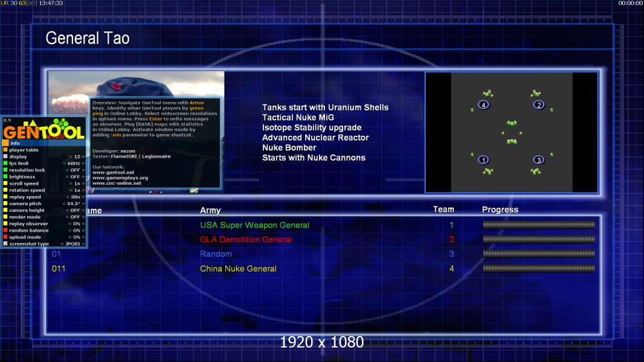The height and width of the screenshot is (362, 644).
Task: Click the 'Team' column header
Action: 443,209
